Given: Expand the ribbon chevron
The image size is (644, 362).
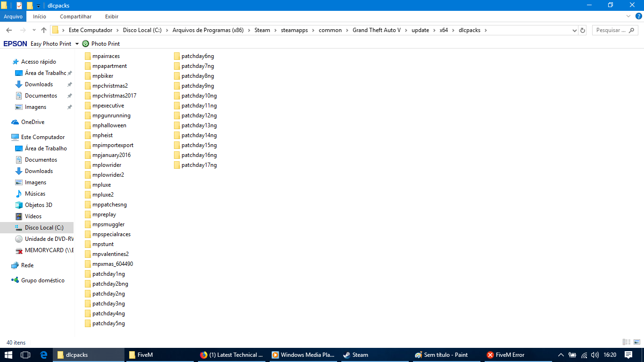Looking at the screenshot, I should 628,16.
